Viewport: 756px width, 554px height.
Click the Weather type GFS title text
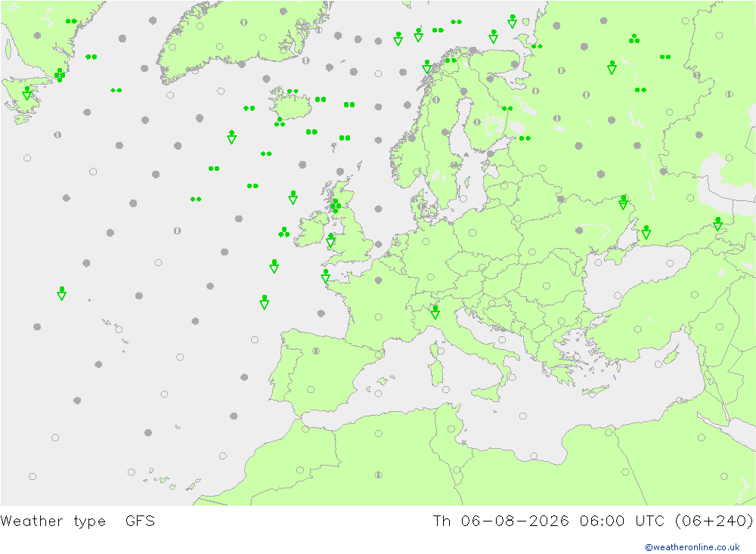78,522
